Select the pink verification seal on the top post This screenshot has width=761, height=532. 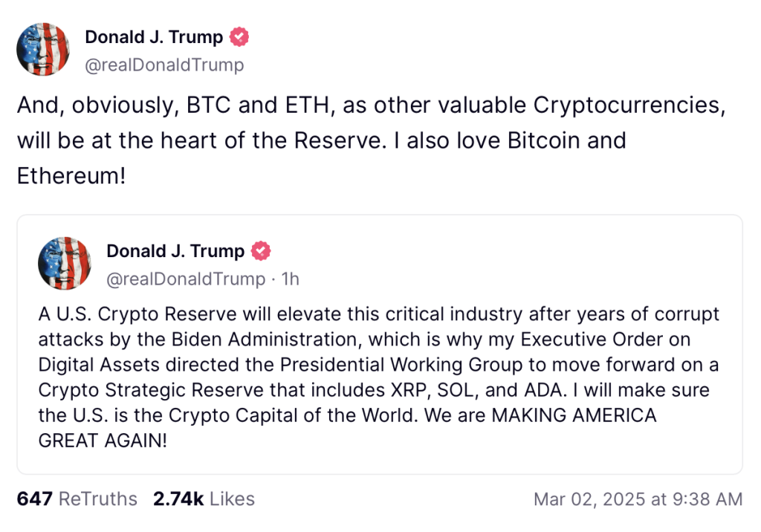[238, 36]
